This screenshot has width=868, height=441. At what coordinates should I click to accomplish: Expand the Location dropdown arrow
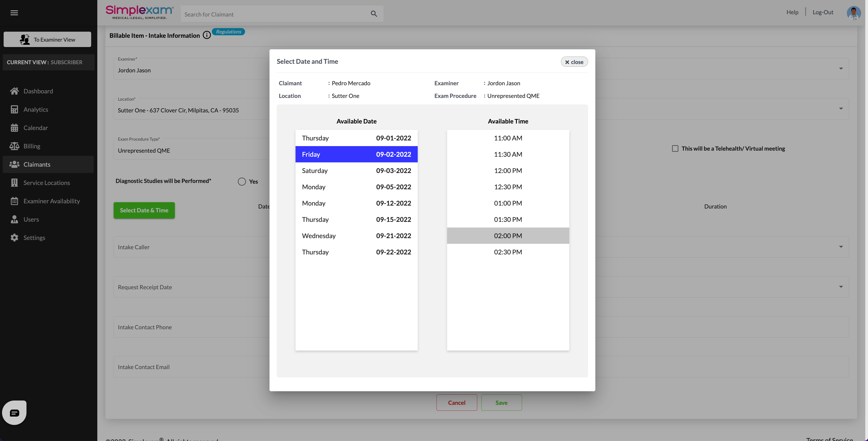[841, 109]
